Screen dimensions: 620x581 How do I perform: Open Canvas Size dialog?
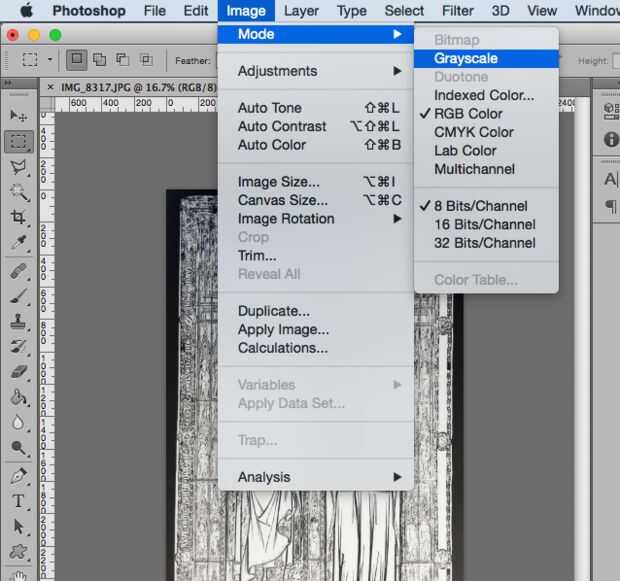click(x=316, y=200)
